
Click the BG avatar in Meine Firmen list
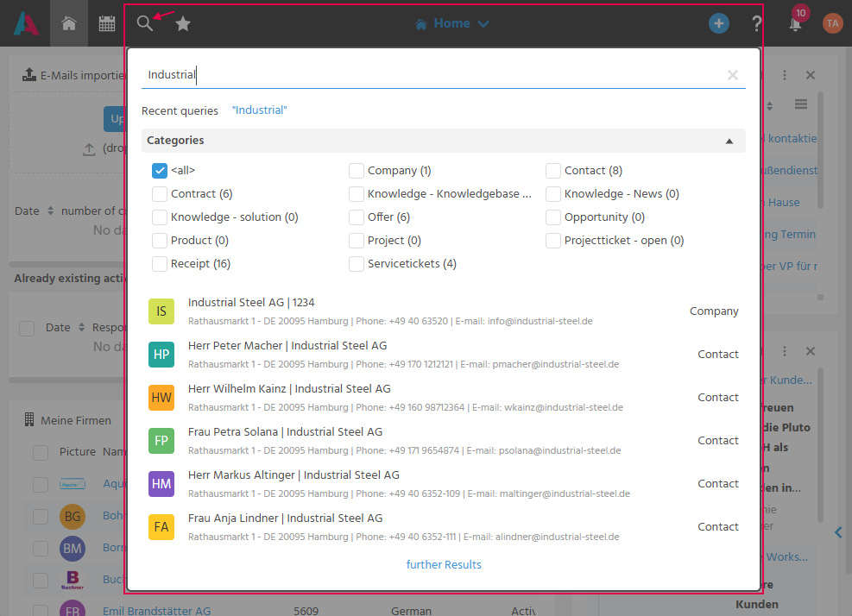tap(73, 516)
